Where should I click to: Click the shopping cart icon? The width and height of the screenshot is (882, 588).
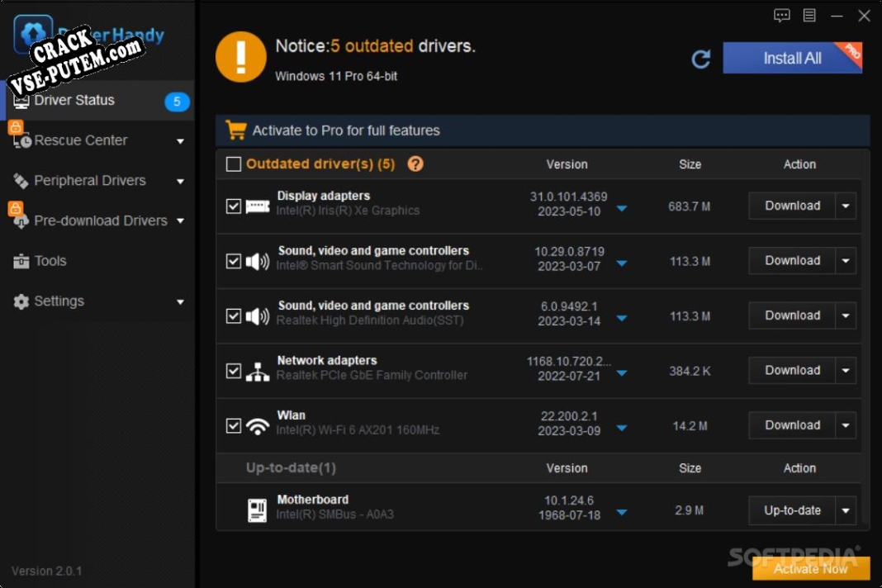click(x=236, y=130)
